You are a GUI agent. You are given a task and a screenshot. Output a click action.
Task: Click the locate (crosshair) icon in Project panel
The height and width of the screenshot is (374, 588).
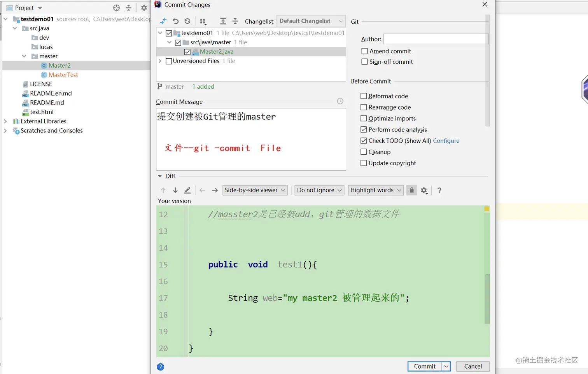(116, 8)
